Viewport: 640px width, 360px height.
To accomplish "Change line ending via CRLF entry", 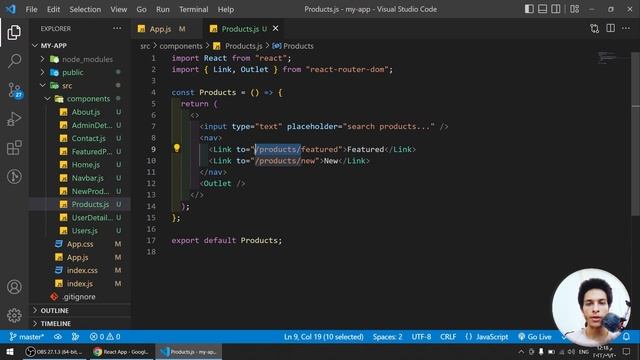I will 448,337.
